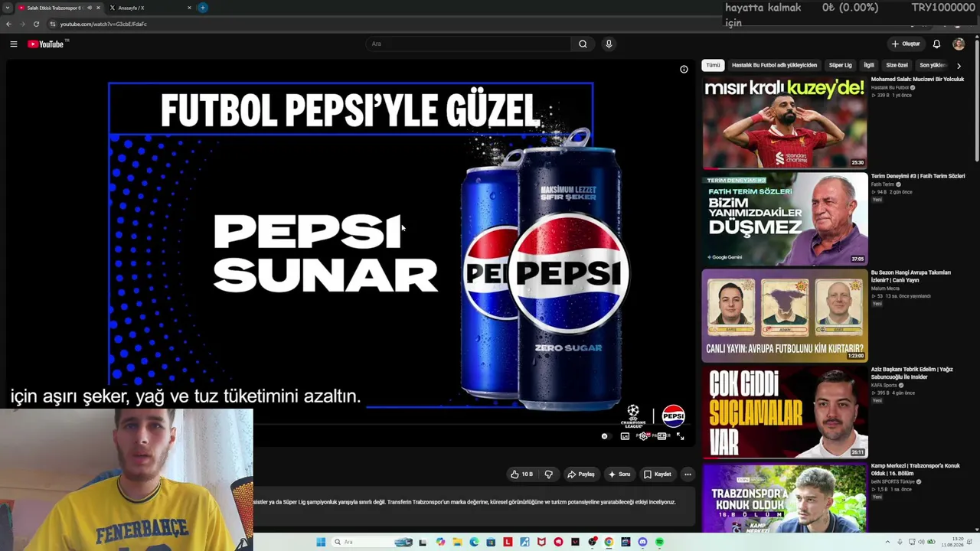Viewport: 980px width, 551px height.
Task: Toggle subtitles on the video player
Action: 625,436
